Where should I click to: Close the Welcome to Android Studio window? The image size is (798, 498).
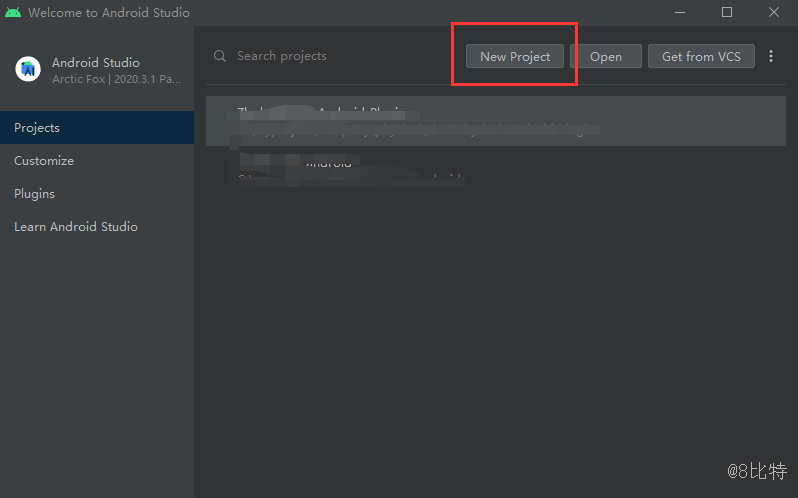coord(774,13)
